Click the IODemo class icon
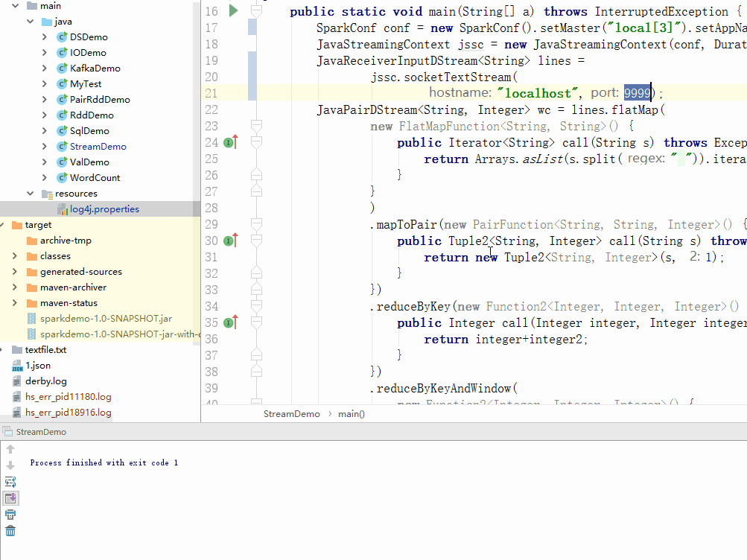This screenshot has width=747, height=560. coord(62,52)
